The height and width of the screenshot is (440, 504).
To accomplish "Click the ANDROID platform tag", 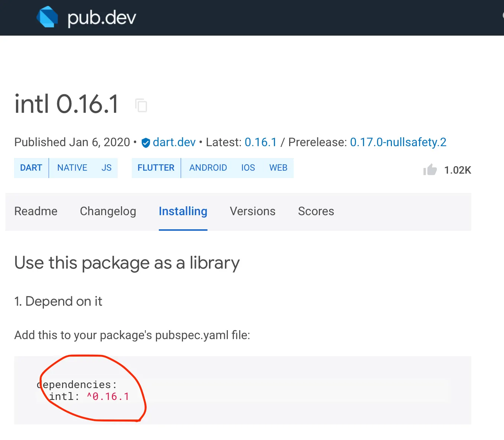I will (x=208, y=168).
